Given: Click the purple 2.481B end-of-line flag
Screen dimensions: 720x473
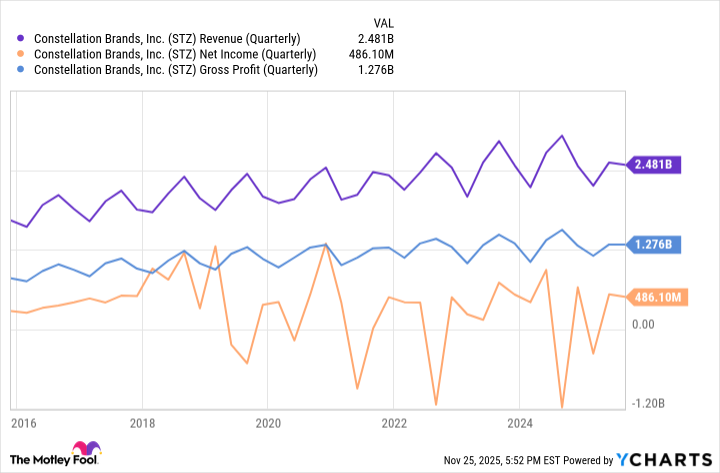Looking at the screenshot, I should pyautogui.click(x=655, y=165).
